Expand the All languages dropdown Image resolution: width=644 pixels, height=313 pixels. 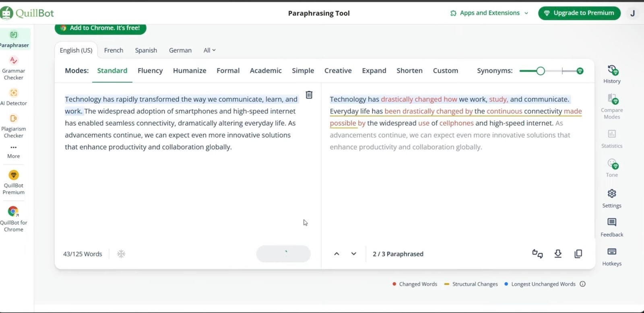pyautogui.click(x=210, y=50)
